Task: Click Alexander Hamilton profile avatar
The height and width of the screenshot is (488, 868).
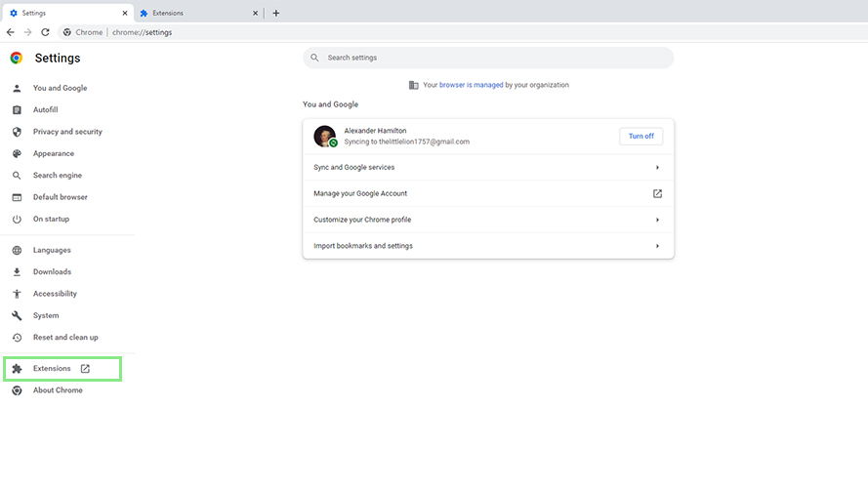Action: point(325,136)
